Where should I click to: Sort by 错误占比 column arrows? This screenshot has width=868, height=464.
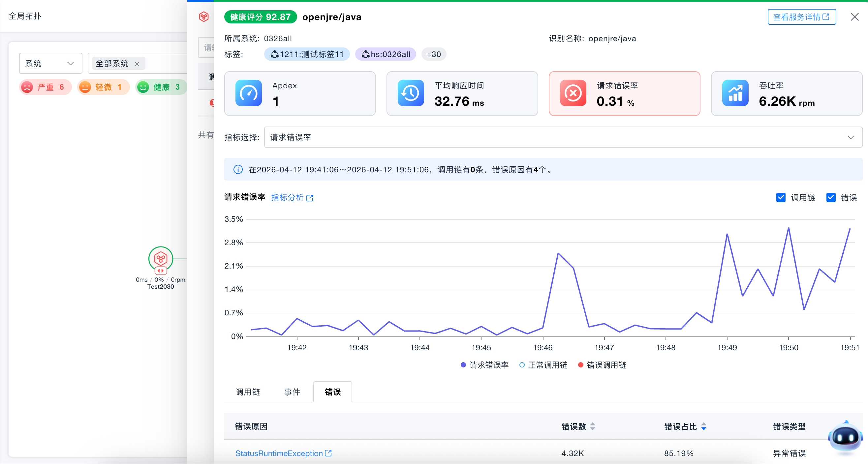click(x=703, y=427)
